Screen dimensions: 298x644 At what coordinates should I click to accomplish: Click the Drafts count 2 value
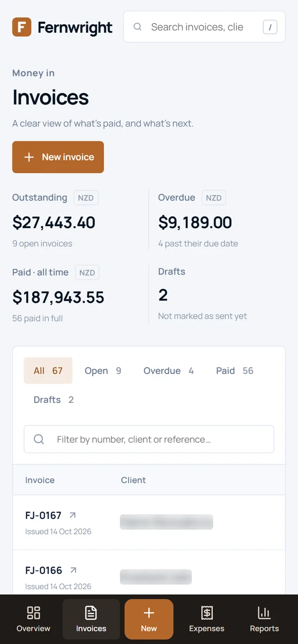[163, 295]
